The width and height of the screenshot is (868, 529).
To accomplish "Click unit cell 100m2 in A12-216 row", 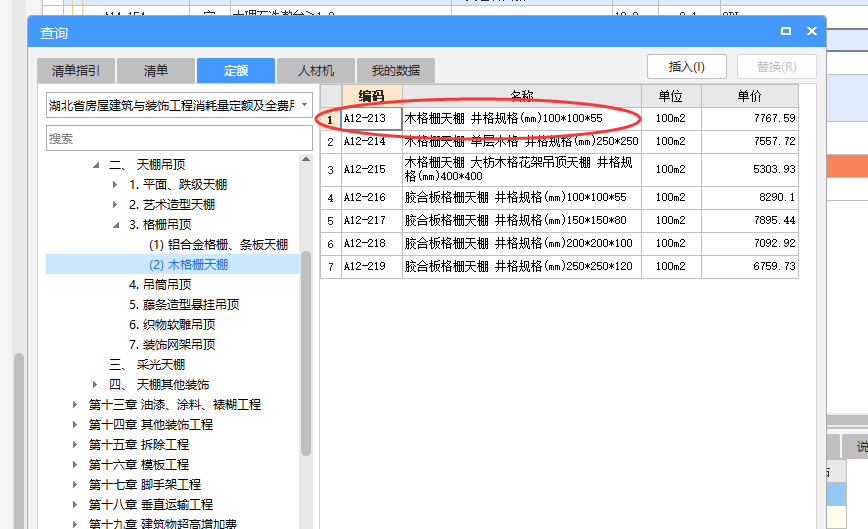I will tap(671, 198).
